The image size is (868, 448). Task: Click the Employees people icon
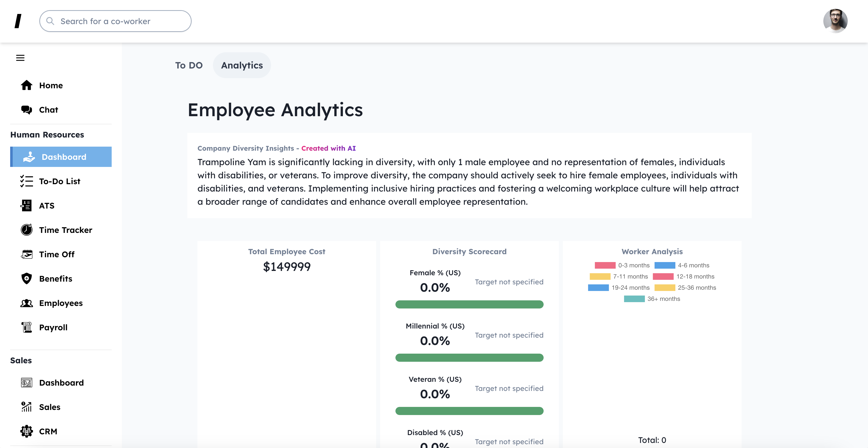click(27, 303)
